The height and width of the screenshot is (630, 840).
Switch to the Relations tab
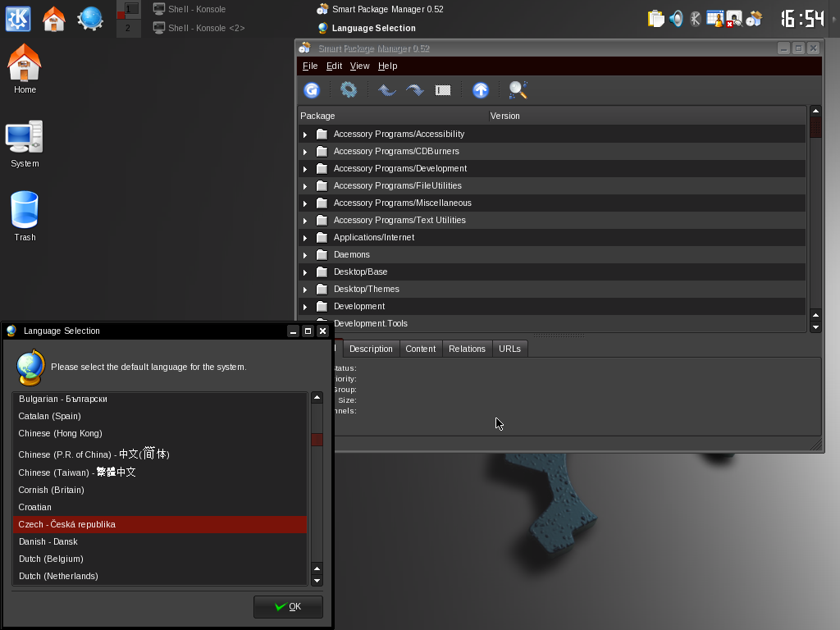pos(467,349)
